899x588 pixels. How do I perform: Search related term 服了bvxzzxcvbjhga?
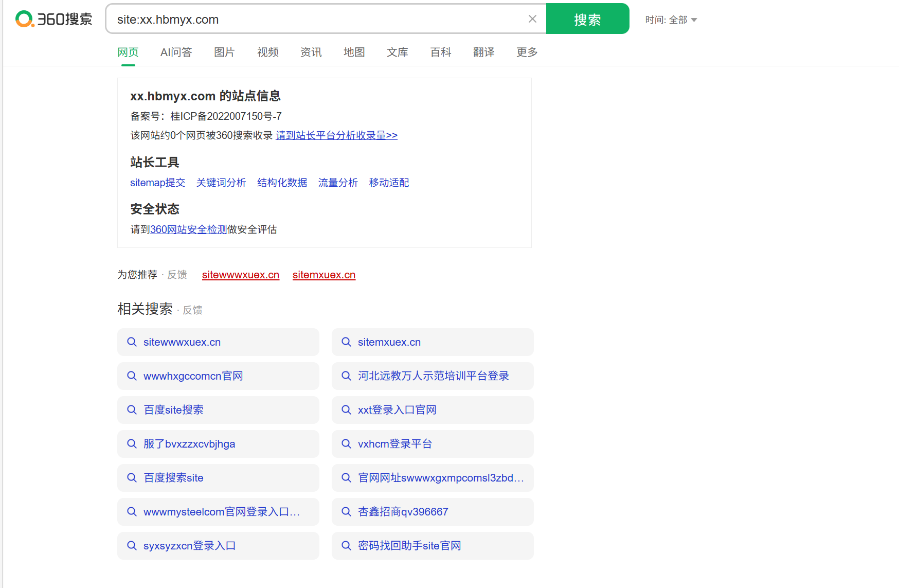pyautogui.click(x=218, y=444)
